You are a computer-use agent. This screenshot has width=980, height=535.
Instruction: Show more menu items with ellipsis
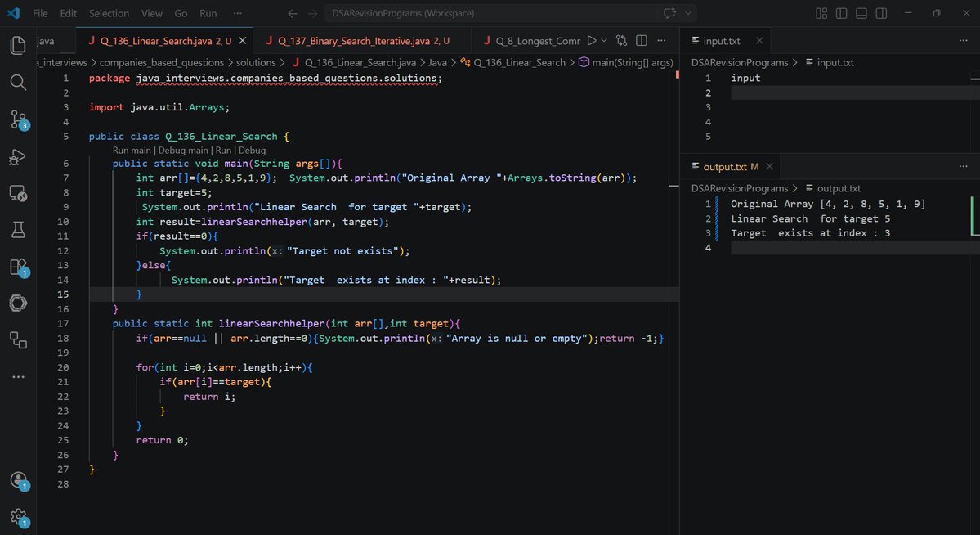238,13
